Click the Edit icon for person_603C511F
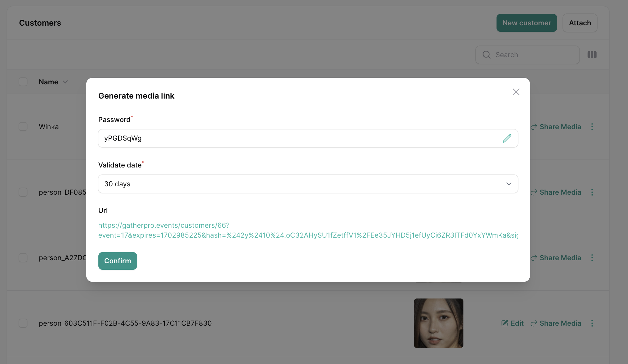 point(505,323)
